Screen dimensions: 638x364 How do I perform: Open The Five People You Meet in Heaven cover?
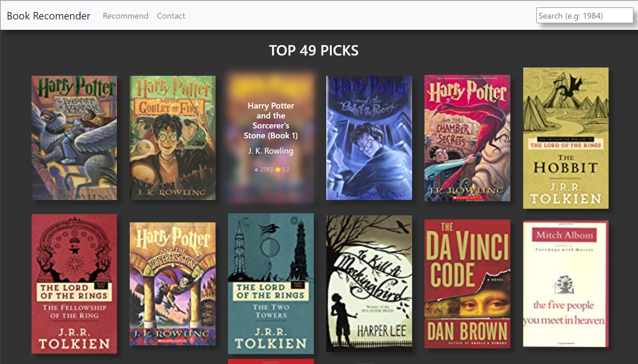[565, 284]
